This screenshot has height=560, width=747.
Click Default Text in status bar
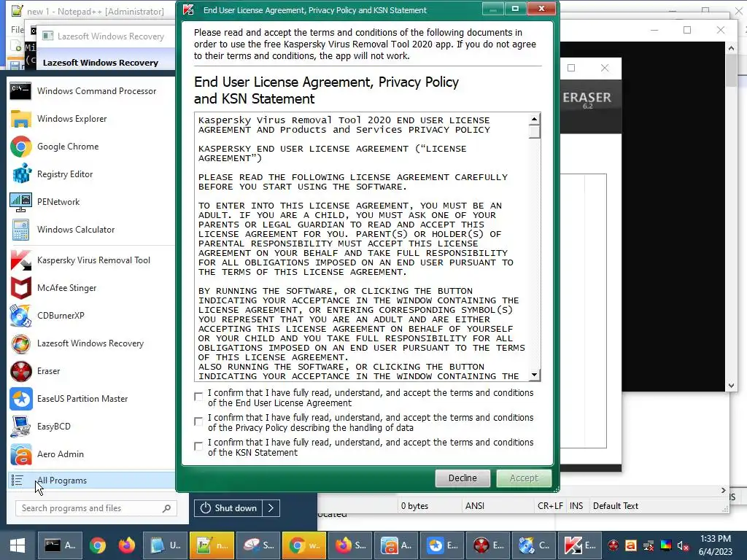616,506
